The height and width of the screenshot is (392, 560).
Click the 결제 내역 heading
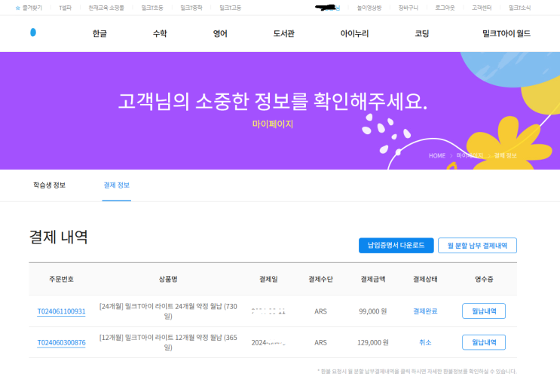coord(59,237)
